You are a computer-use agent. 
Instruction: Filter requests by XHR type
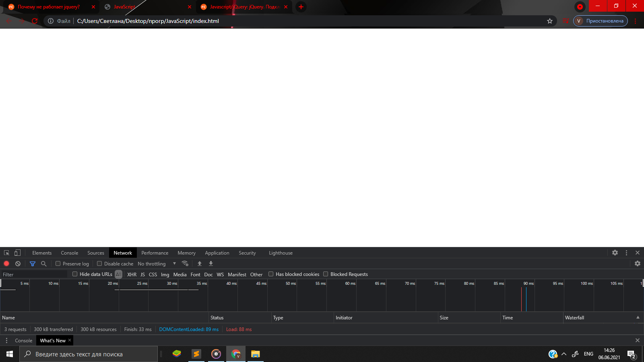click(132, 275)
